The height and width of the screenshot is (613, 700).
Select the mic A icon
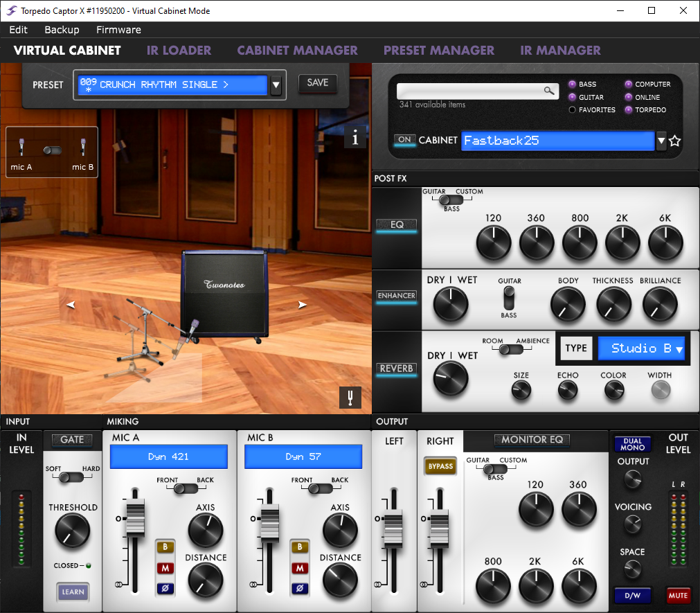[21, 148]
